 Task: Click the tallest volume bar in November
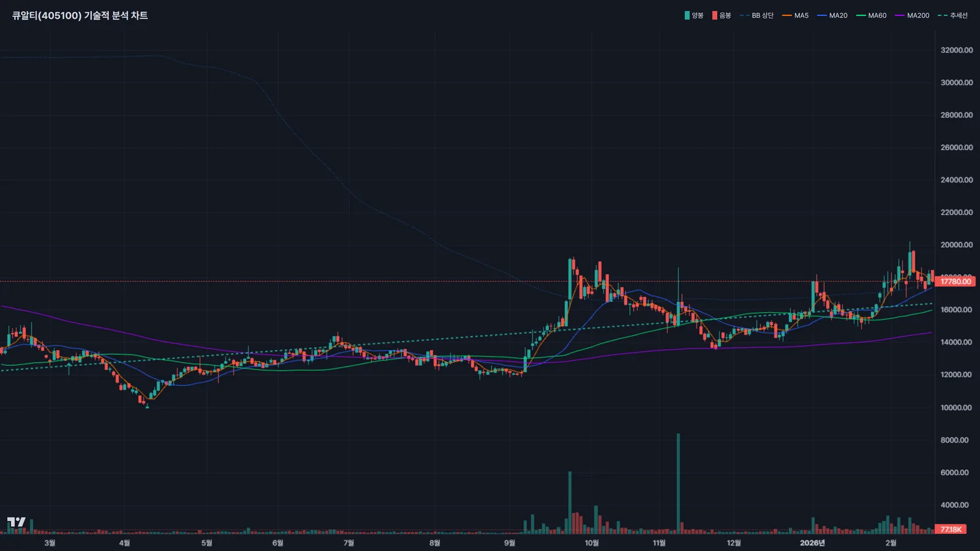[x=678, y=482]
